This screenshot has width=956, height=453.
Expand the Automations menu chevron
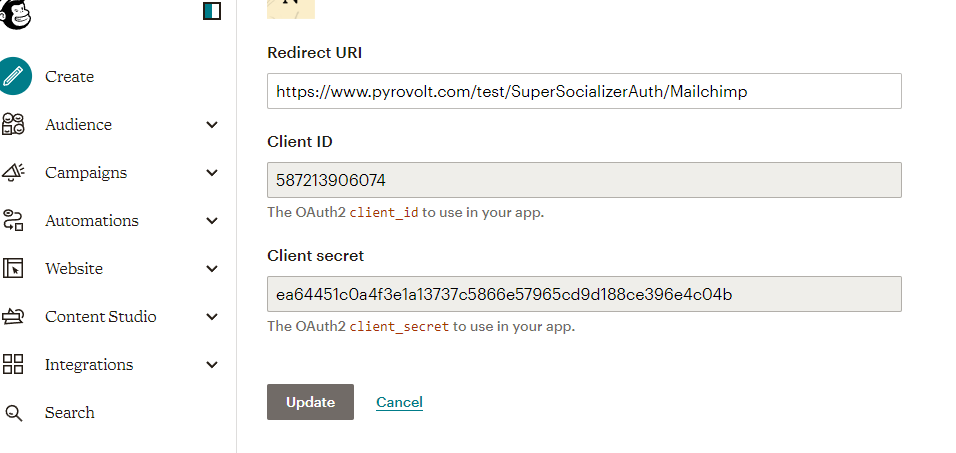pyautogui.click(x=212, y=220)
